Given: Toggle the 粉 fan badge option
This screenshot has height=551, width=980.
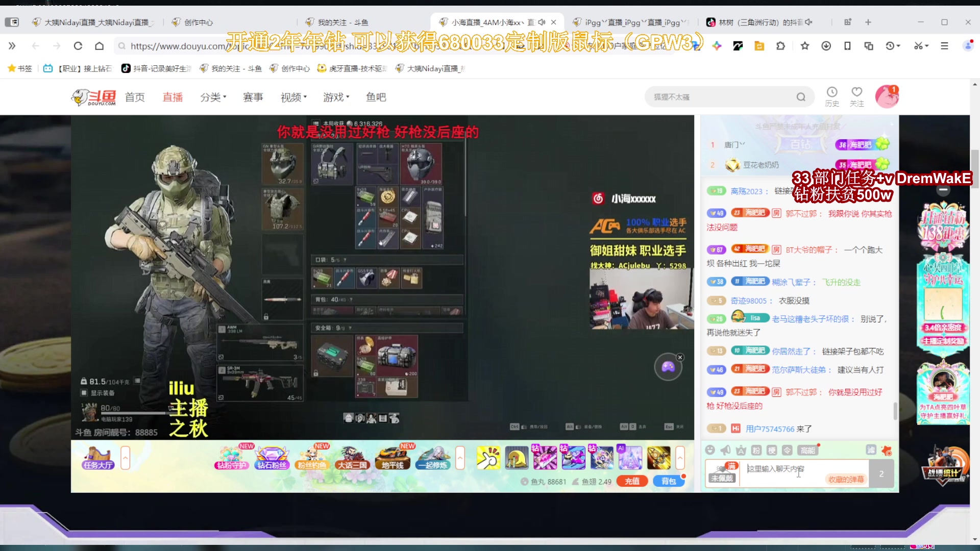Looking at the screenshot, I should point(756,450).
